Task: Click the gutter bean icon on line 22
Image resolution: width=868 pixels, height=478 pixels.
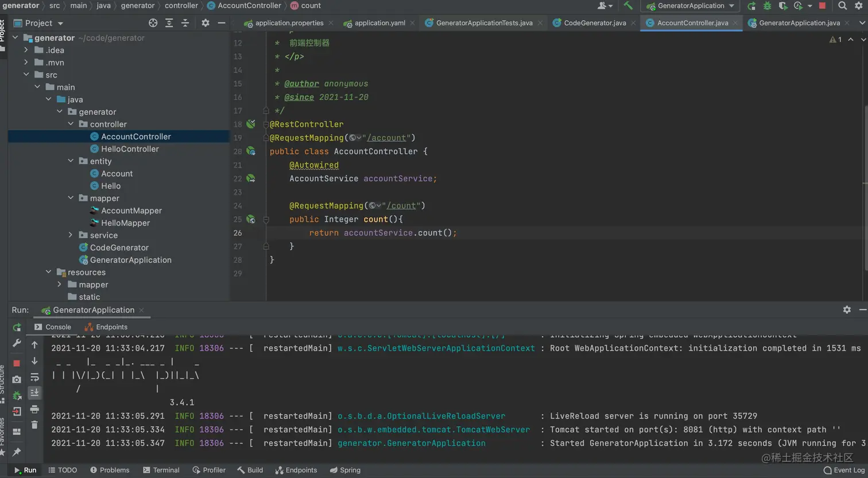Action: tap(251, 178)
